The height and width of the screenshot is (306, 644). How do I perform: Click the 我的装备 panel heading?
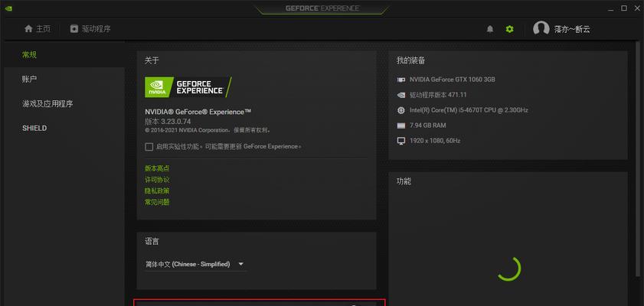[x=410, y=60]
